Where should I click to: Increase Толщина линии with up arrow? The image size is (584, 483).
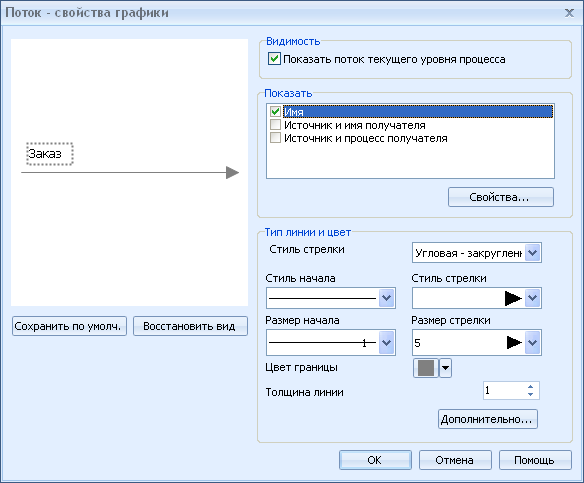pos(531,387)
